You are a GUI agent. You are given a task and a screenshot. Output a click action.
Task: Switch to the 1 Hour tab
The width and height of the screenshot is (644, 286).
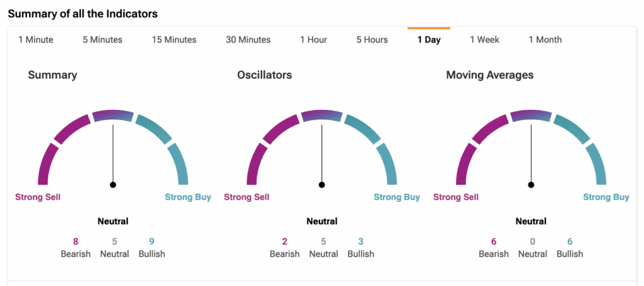[x=313, y=40]
